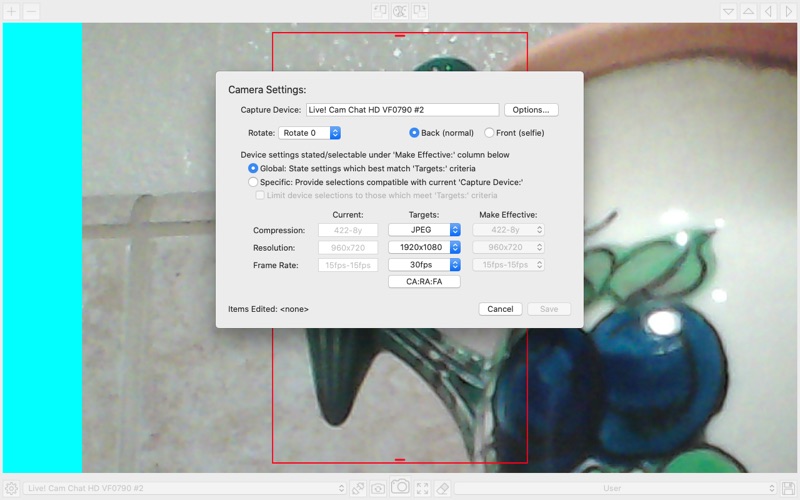Click the Current compression 422-8y field
Screen dimensions: 800x500
(348, 230)
